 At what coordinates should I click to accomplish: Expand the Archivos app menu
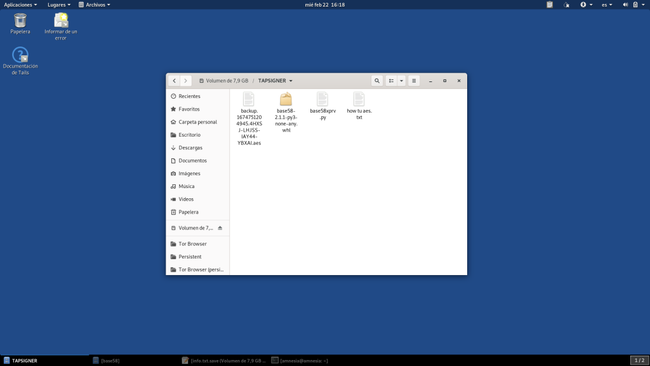[95, 5]
